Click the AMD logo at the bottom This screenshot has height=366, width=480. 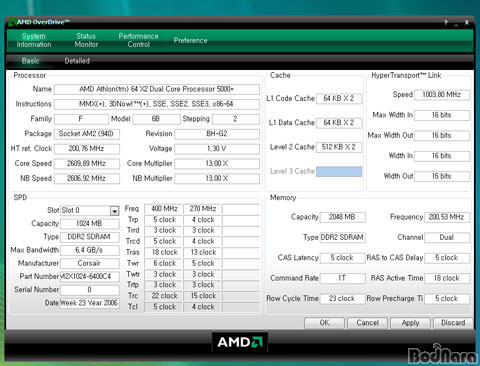[240, 342]
